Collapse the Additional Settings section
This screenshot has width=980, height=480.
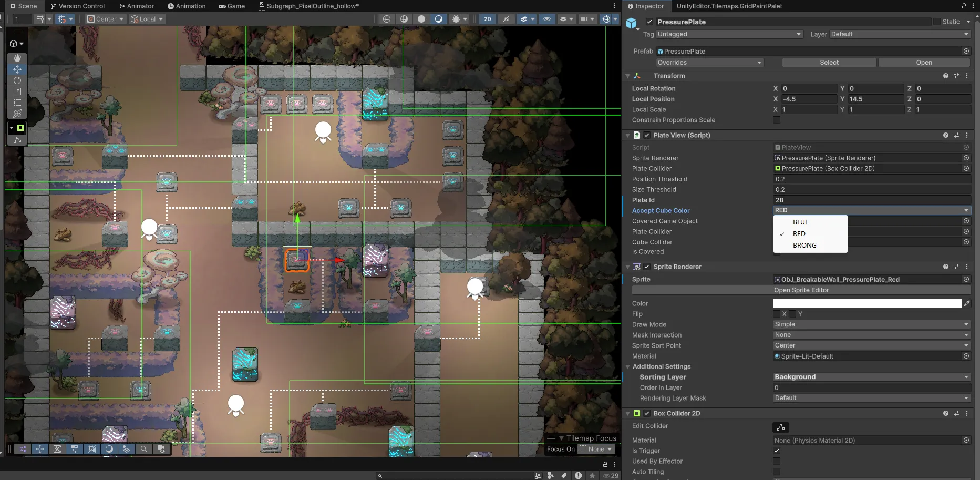628,367
